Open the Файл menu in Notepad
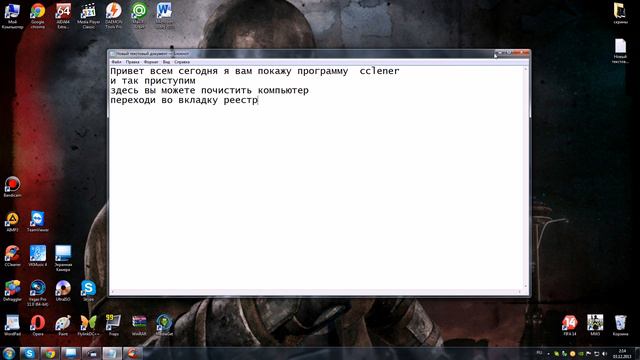Image resolution: width=640 pixels, height=360 pixels. pyautogui.click(x=116, y=62)
